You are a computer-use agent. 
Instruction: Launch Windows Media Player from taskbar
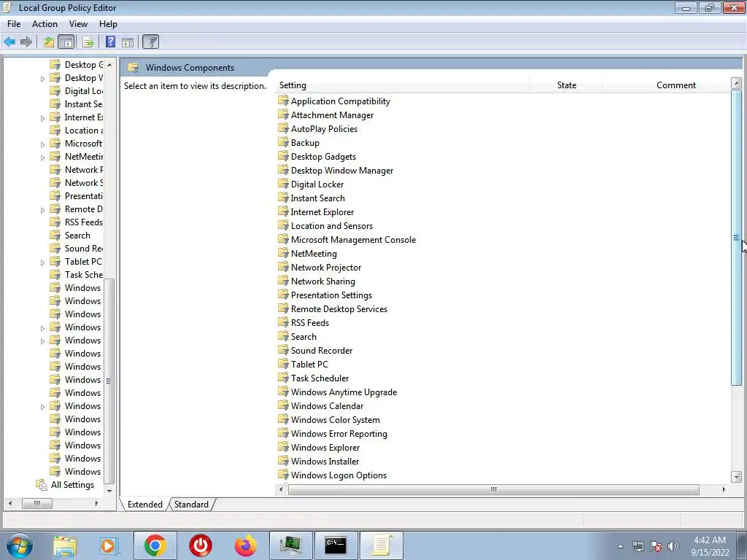[109, 545]
